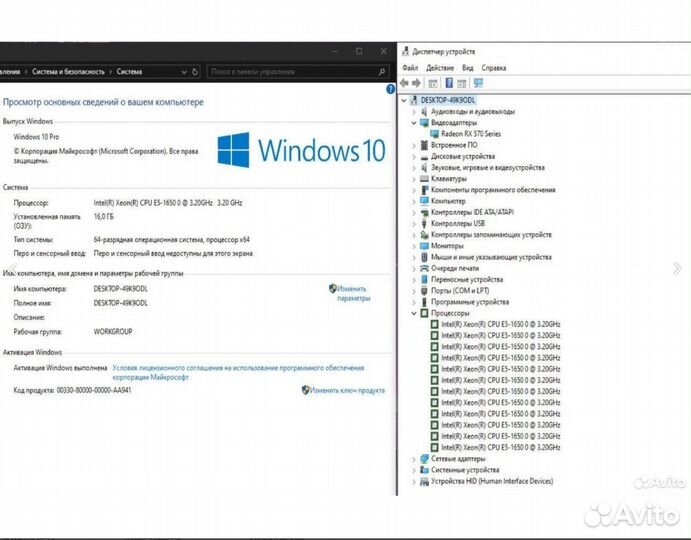Click product code 00330-80000-00000-AA941
691x540 pixels.
pyautogui.click(x=94, y=390)
